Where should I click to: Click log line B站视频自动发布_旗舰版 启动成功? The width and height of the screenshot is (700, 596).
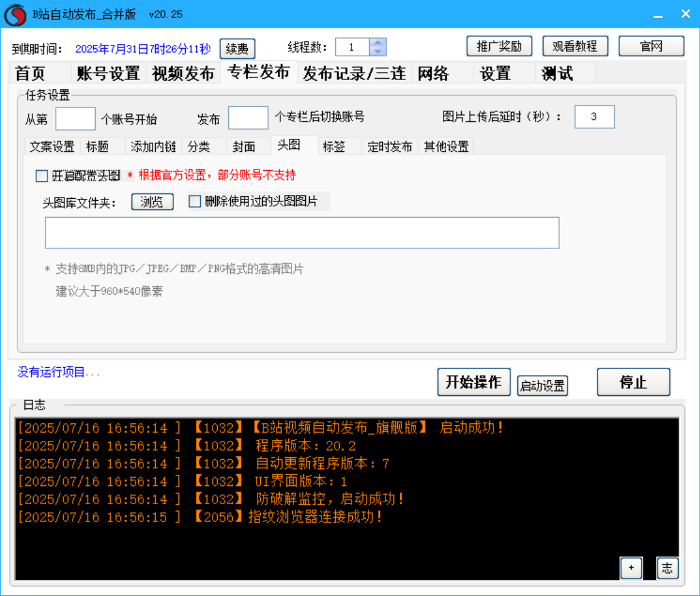pyautogui.click(x=261, y=428)
